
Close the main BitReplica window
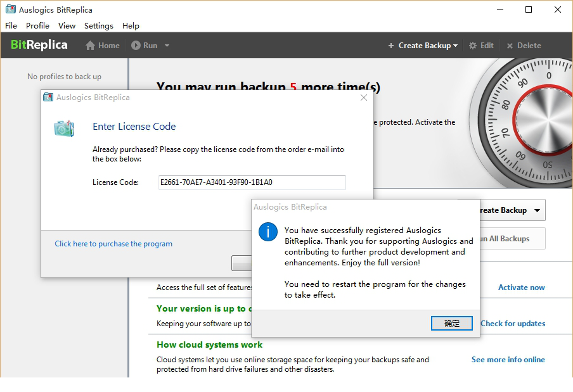click(558, 10)
